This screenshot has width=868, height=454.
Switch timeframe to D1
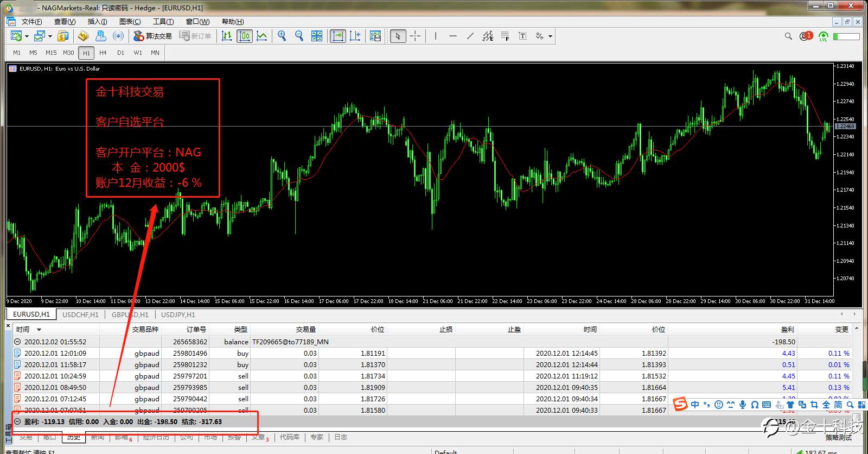click(120, 53)
